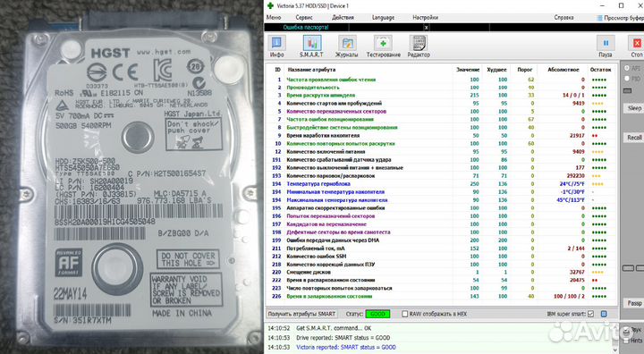
Task: Click the Остаток column header
Action: point(600,70)
